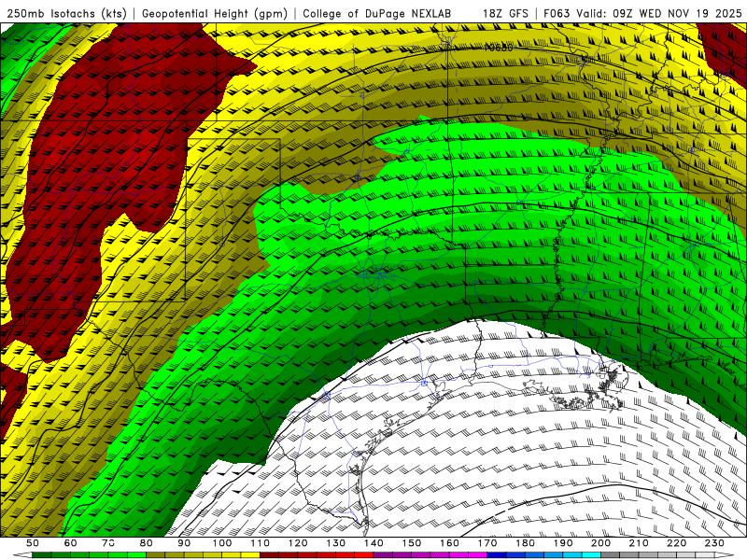Click the '09Z WED NOV 19 2025' valid time

(x=678, y=14)
